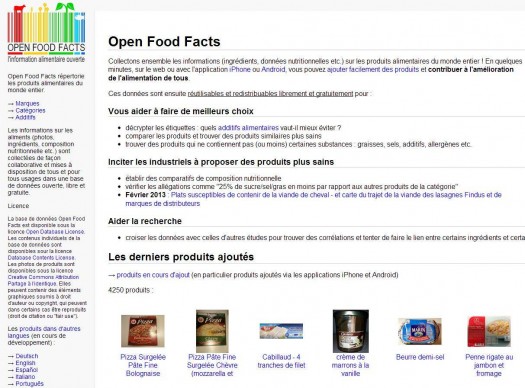
Task: Switch to Italiano language
Action: (x=25, y=377)
